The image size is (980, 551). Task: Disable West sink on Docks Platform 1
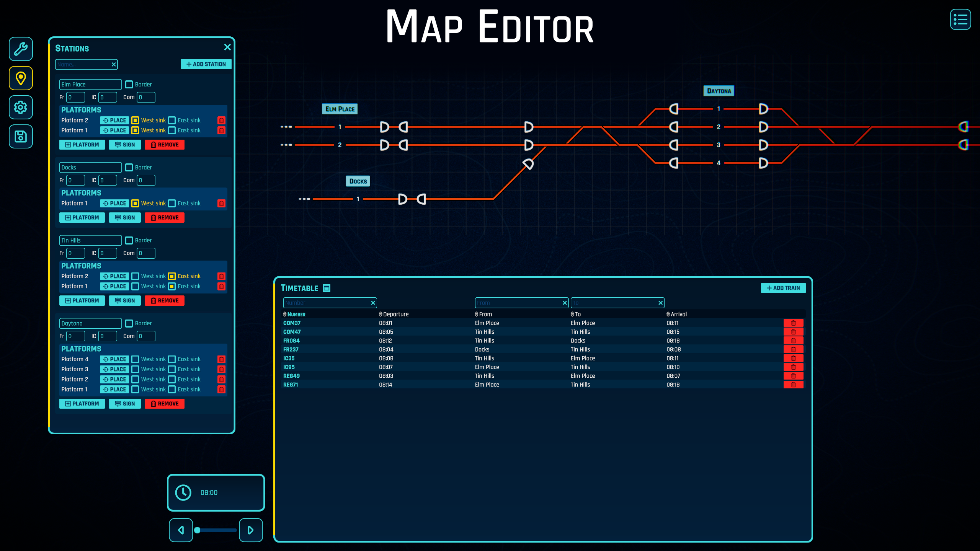[135, 203]
